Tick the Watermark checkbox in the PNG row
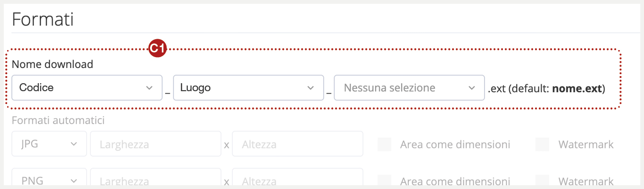The image size is (644, 189). pyautogui.click(x=543, y=181)
